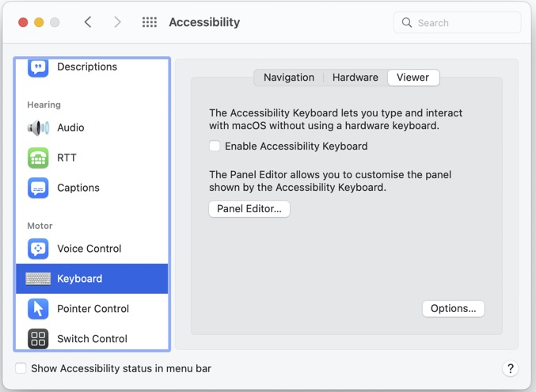Click the help question mark button
The height and width of the screenshot is (392, 536).
[x=510, y=368]
